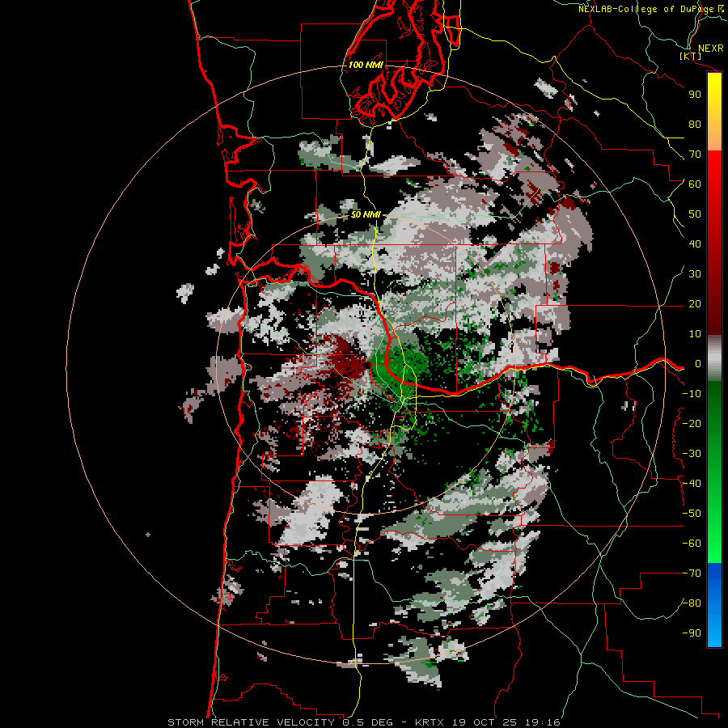The image size is (728, 728).
Task: Click the "NEXR" label above the color scale
Action: 711,49
